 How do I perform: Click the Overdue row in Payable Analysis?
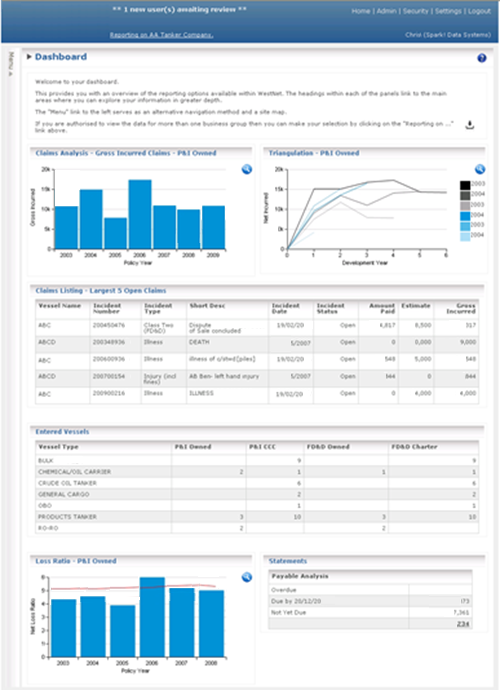click(370, 590)
